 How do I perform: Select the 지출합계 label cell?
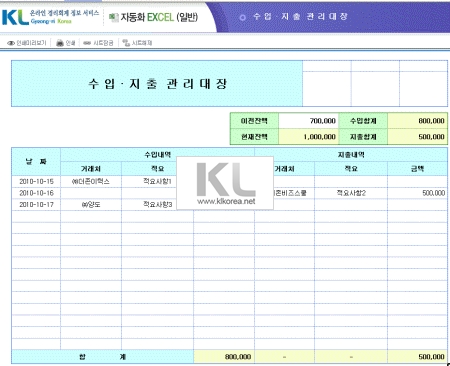[x=363, y=137]
